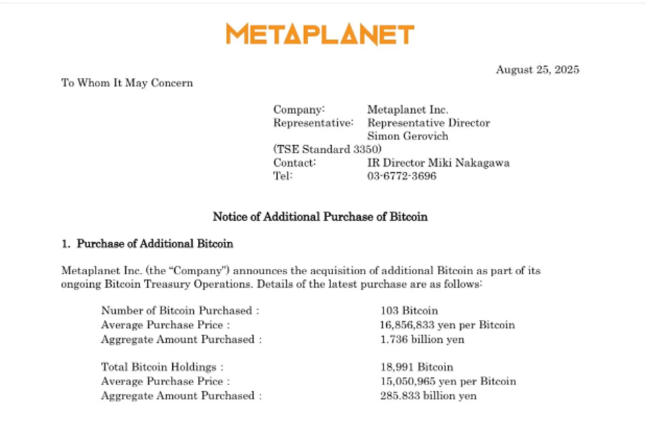Click the paragraph beginning Metaplanet Inc. (the "Company")
This screenshot has height=435, width=668.
click(301, 277)
